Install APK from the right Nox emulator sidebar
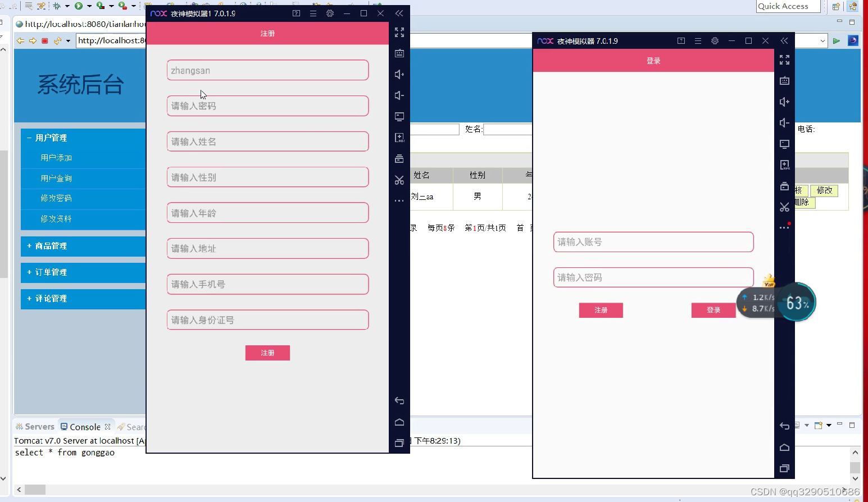The width and height of the screenshot is (868, 502). click(x=785, y=165)
